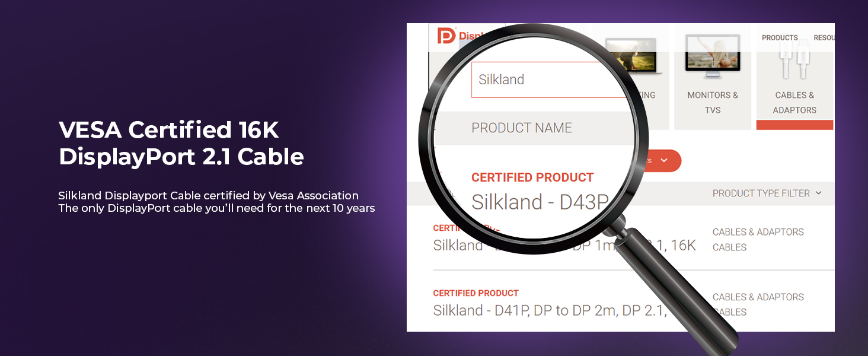Click the Silkland - D43P product link
The width and height of the screenshot is (868, 356).
point(540,202)
